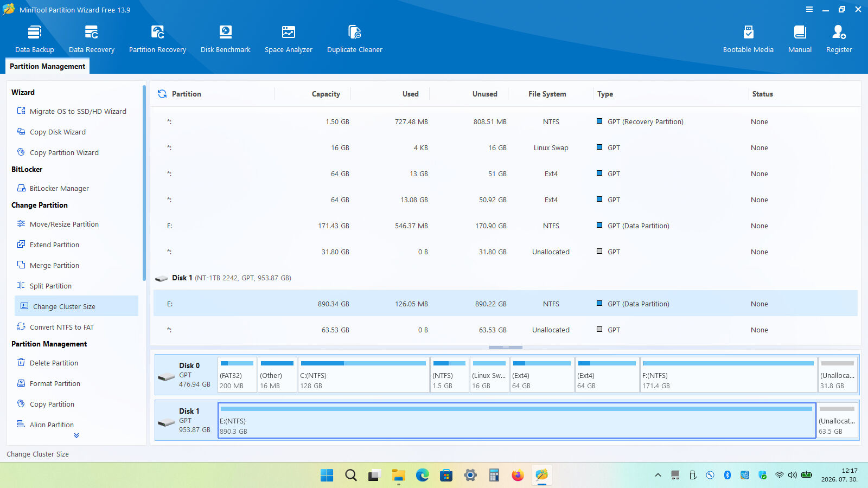Screen dimensions: 868x488
Task: Open Microsoft Edge from taskbar
Action: pos(423,475)
